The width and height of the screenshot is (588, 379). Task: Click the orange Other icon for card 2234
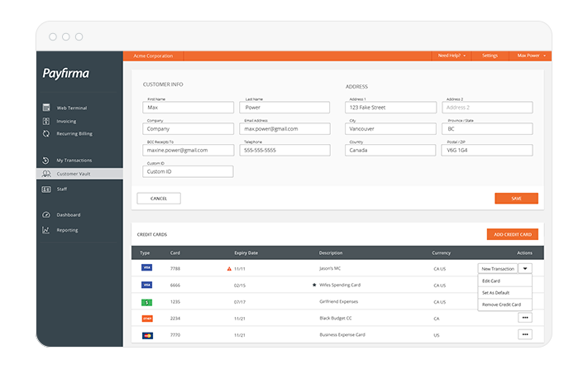(147, 319)
